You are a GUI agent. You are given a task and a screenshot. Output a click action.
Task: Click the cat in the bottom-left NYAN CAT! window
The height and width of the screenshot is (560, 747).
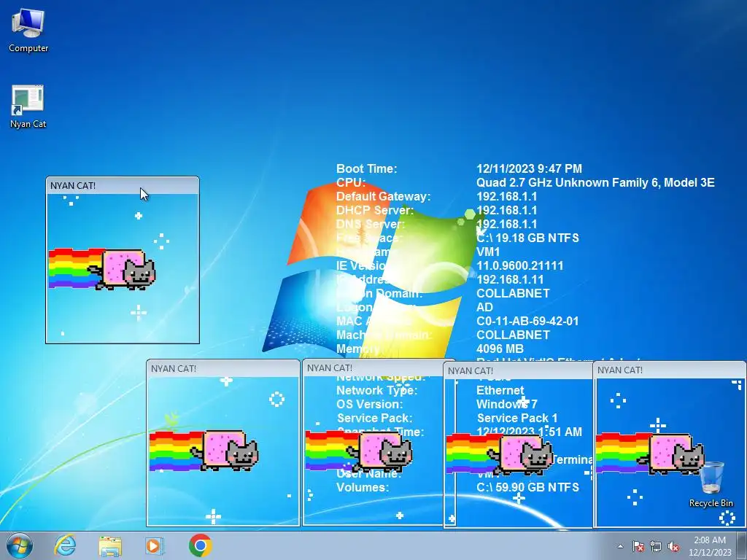pos(226,451)
